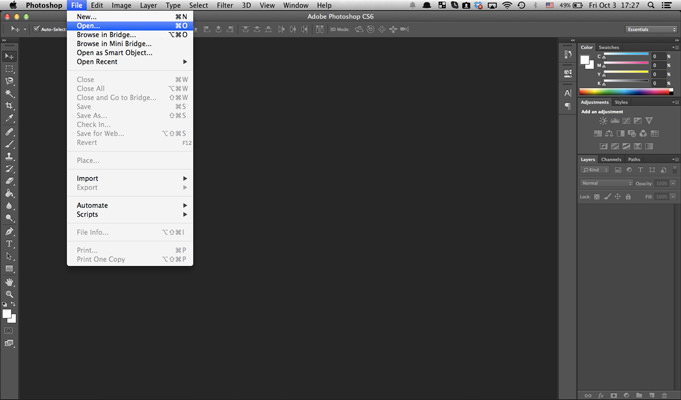This screenshot has height=400, width=681.
Task: Open the Character panel icon
Action: tap(568, 93)
